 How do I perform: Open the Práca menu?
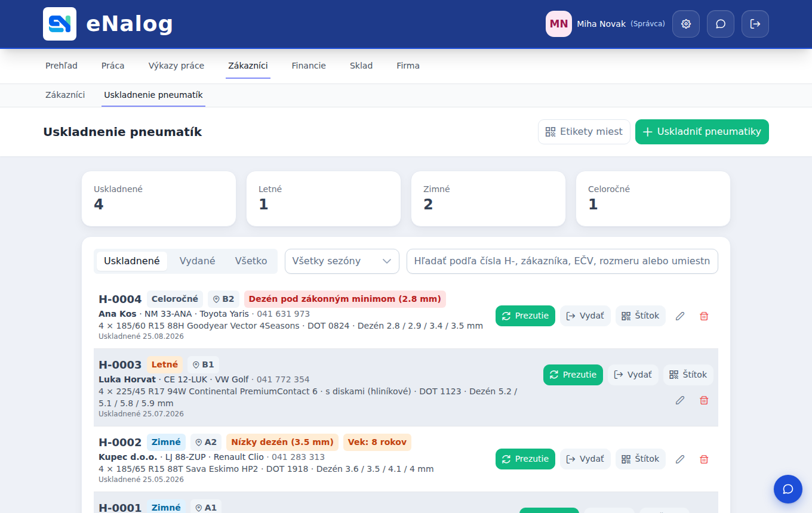pyautogui.click(x=113, y=66)
